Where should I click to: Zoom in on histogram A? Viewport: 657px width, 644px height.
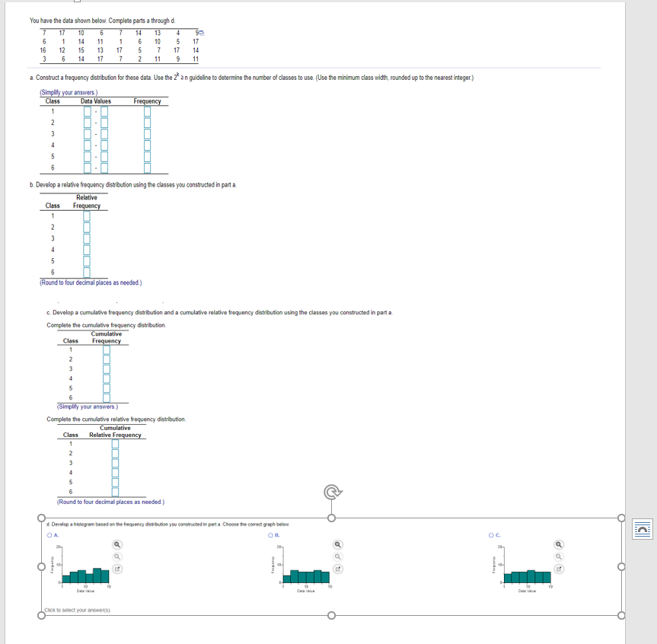116,544
